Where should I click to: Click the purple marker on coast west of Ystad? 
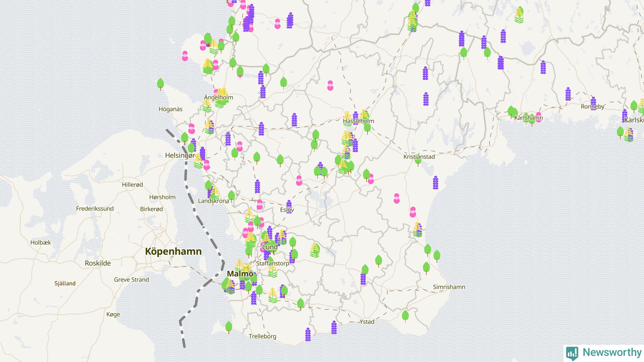coord(334,327)
